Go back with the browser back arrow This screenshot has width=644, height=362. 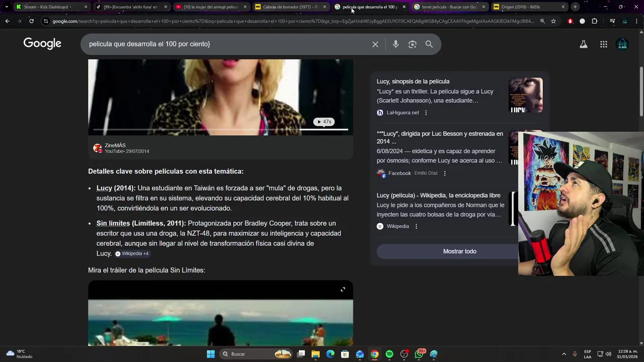pyautogui.click(x=7, y=21)
